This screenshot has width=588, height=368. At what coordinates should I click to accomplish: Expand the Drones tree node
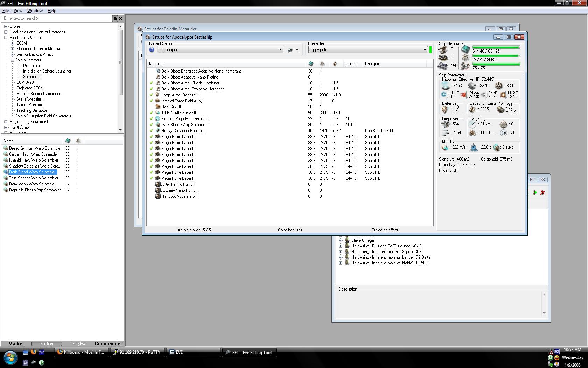click(6, 26)
